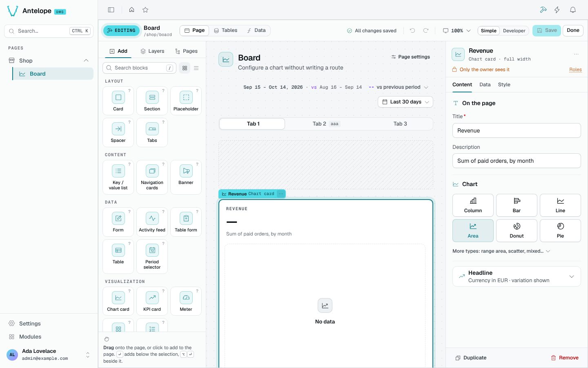Viewport: 588px width, 368px height.
Task: Select Simple editing mode
Action: [489, 31]
